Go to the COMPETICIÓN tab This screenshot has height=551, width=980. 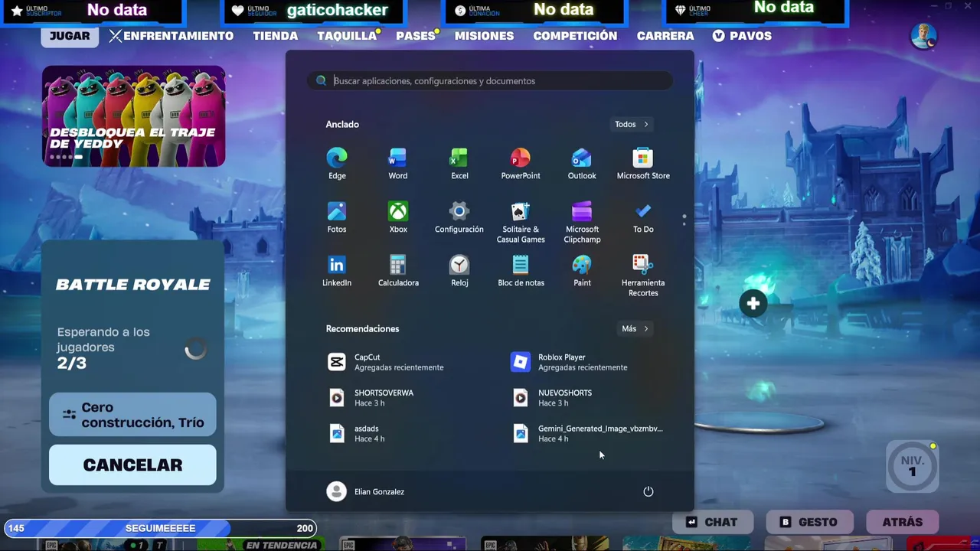point(575,36)
